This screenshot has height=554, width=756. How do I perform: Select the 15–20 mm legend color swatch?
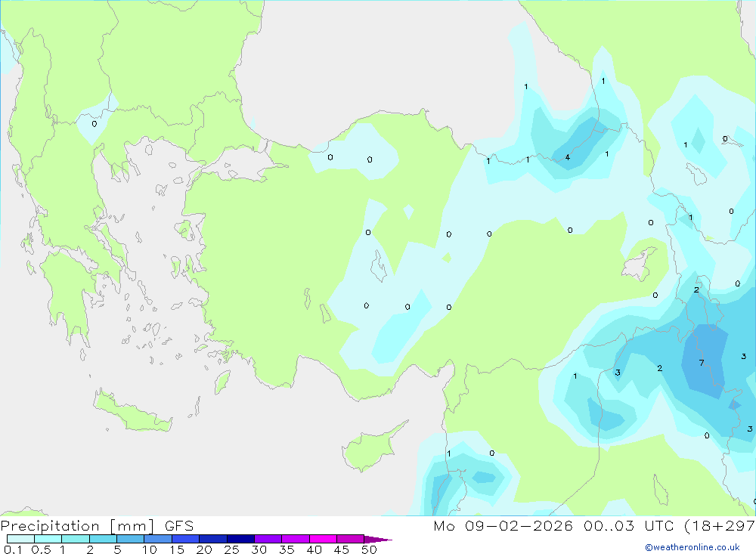point(186,539)
